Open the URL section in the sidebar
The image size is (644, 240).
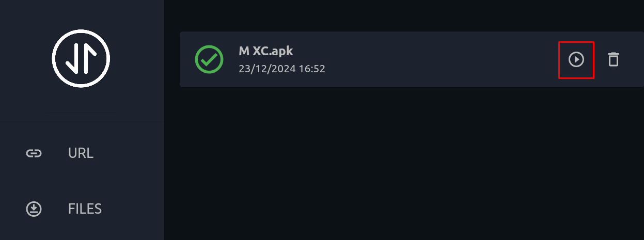[82, 153]
